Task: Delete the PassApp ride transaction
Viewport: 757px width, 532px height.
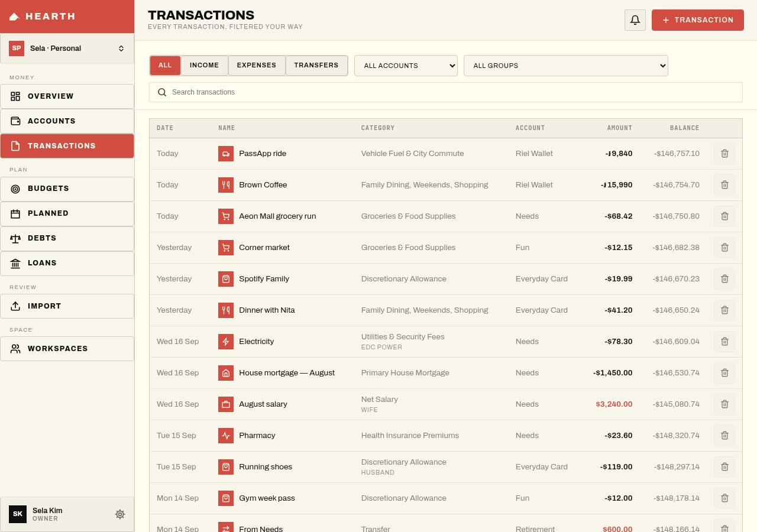Action: click(724, 154)
